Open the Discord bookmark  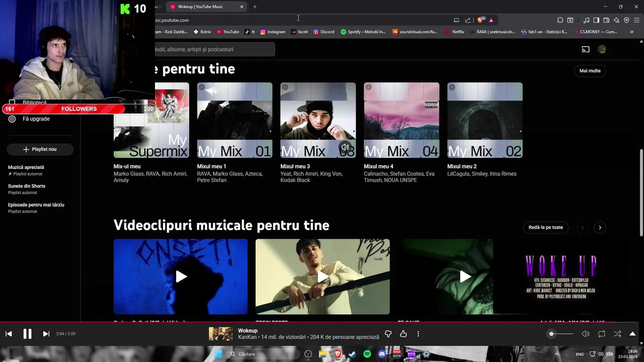point(324,32)
